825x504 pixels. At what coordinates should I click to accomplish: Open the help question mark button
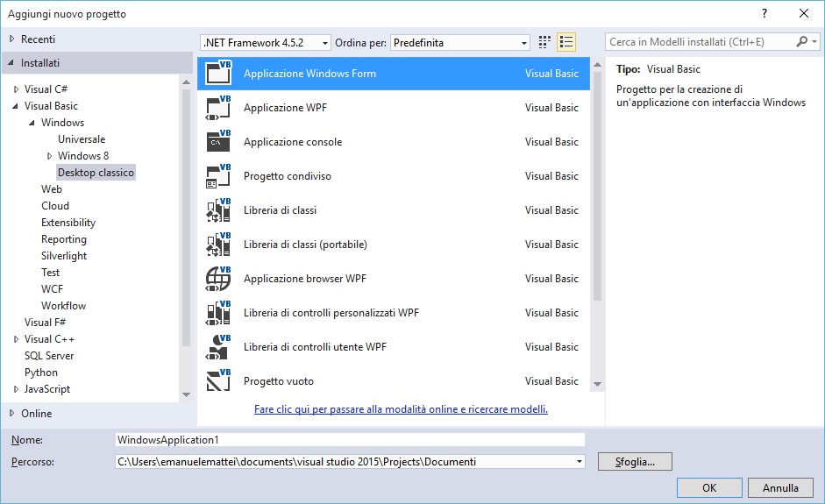click(x=765, y=14)
